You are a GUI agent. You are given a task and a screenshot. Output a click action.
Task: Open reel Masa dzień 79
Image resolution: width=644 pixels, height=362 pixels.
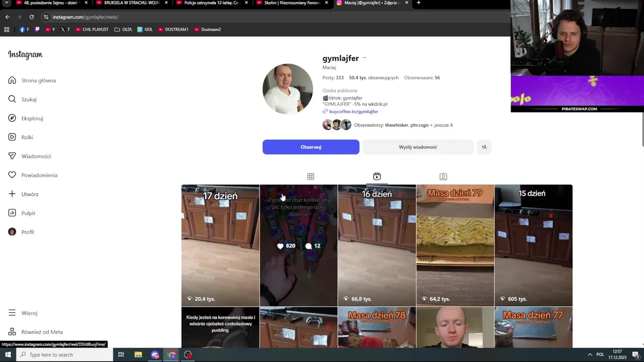(x=455, y=245)
